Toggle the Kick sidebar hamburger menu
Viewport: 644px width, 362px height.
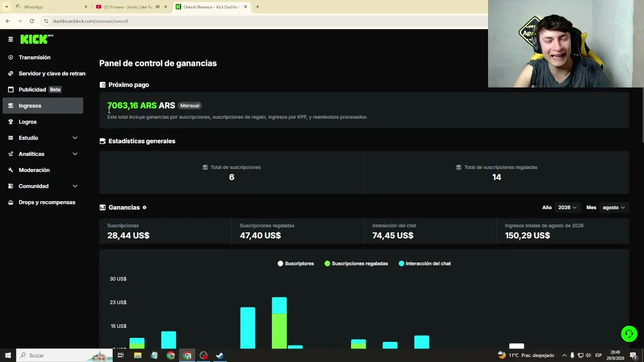click(11, 39)
